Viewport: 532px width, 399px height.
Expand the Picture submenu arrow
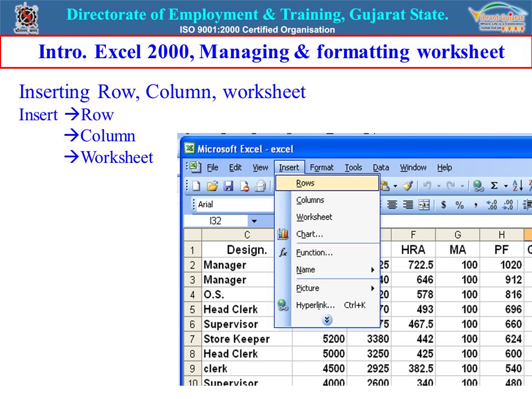372,288
